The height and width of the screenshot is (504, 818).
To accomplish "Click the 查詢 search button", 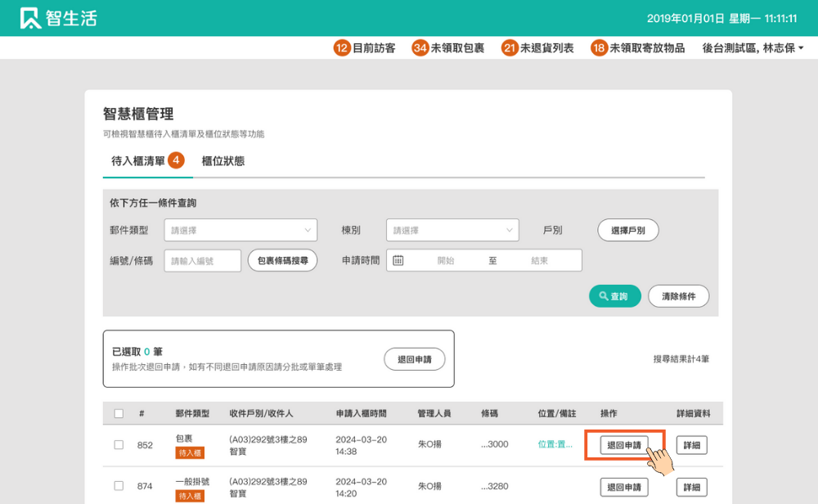I will point(614,296).
